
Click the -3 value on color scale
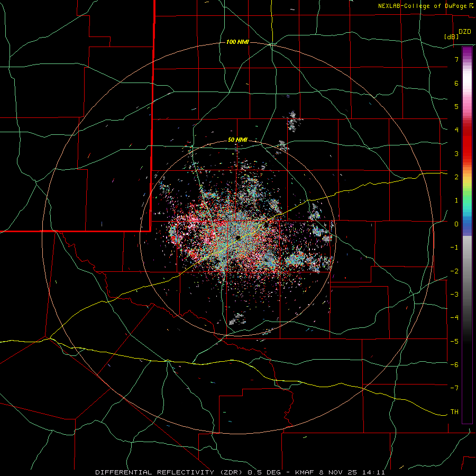tap(454, 294)
